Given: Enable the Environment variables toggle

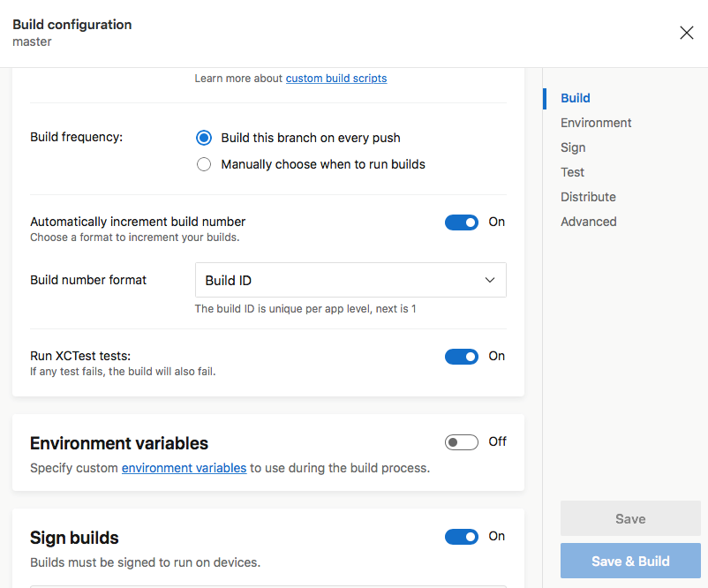Looking at the screenshot, I should (462, 442).
